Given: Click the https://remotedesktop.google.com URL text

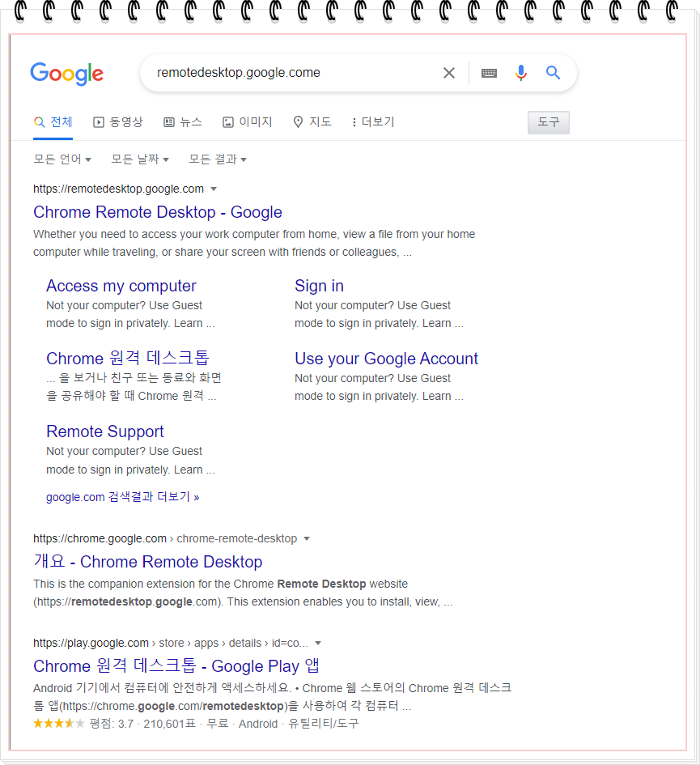Looking at the screenshot, I should coord(118,189).
